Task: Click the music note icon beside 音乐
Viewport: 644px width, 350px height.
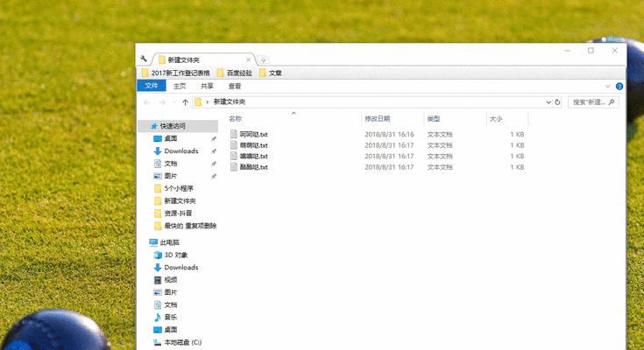Action: [158, 317]
